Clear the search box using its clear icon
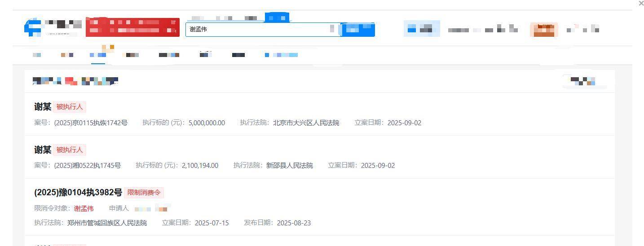This screenshot has height=246, width=644. [x=332, y=29]
